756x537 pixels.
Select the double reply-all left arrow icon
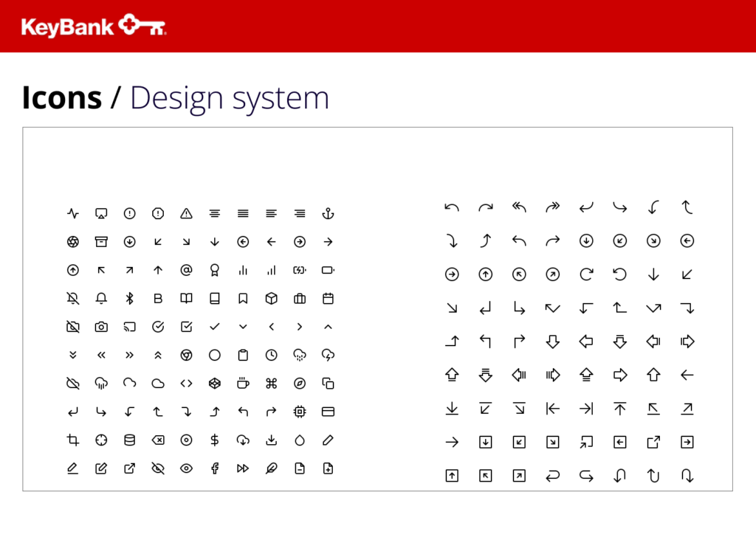point(519,207)
